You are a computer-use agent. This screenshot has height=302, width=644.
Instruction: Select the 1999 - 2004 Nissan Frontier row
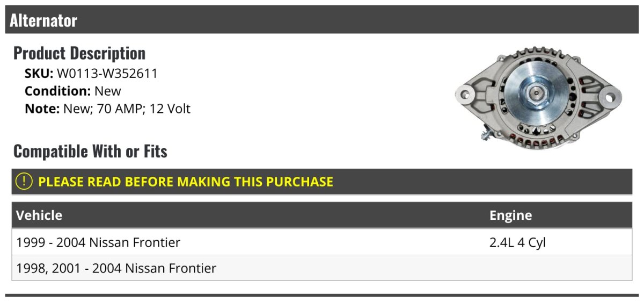(x=98, y=242)
